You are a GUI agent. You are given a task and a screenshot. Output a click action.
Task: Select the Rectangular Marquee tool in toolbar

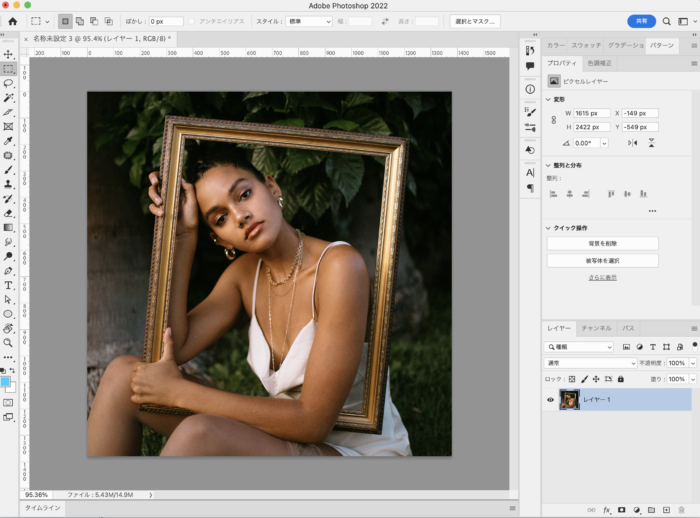[x=8, y=69]
